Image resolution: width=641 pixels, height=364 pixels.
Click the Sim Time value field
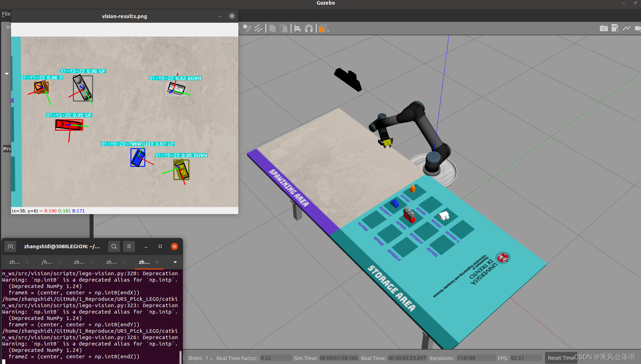coord(339,358)
